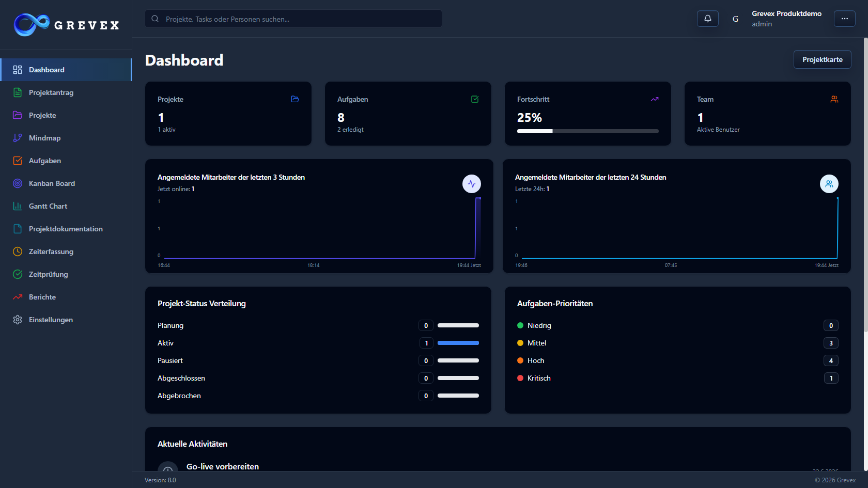Navigate to Mindmap page
This screenshot has width=868, height=488.
click(66, 138)
